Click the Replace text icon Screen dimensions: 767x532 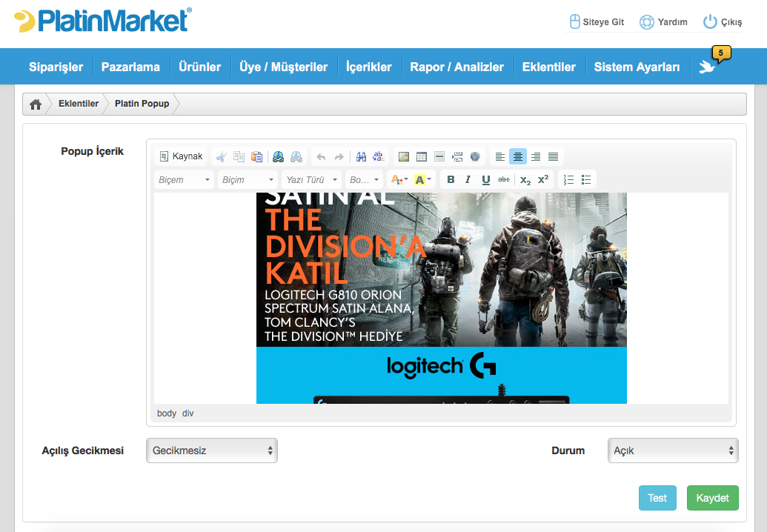click(x=379, y=156)
